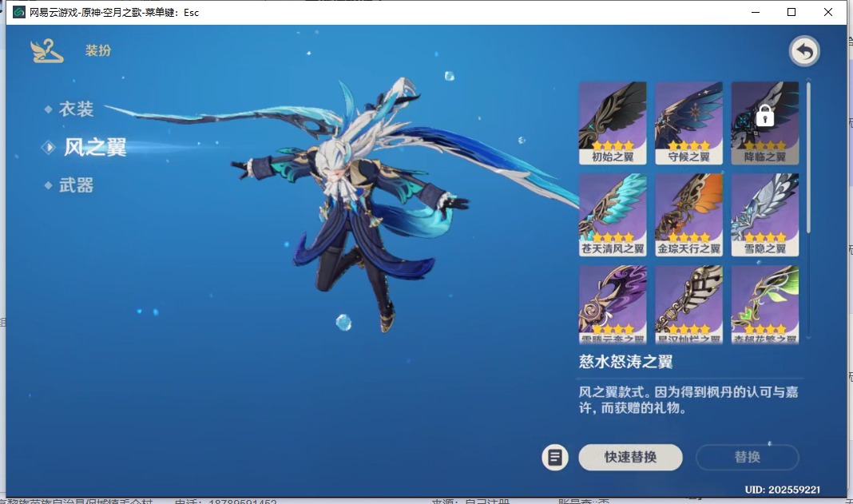The width and height of the screenshot is (853, 504).
Task: Select the 星汉灿烂之翼 wing glider
Action: click(x=688, y=305)
